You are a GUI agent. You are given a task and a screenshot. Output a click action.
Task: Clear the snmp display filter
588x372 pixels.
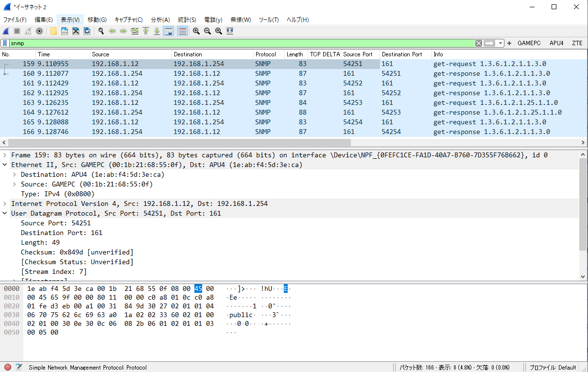(479, 43)
